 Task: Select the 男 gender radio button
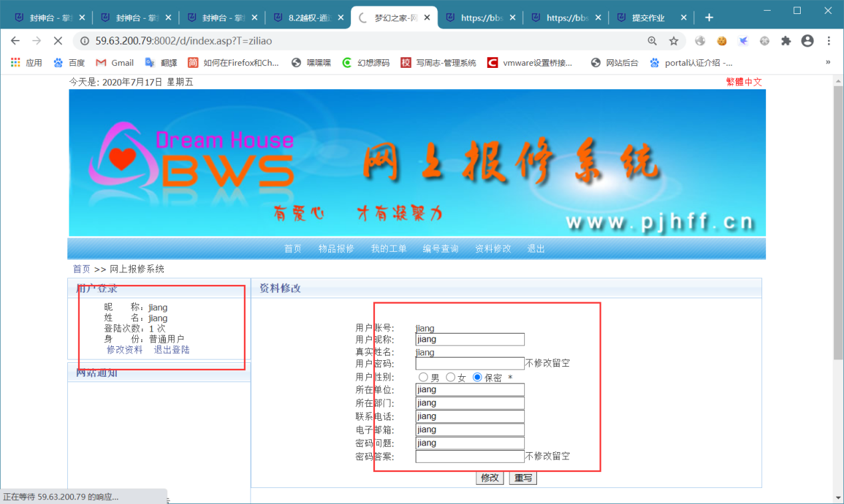coord(424,378)
